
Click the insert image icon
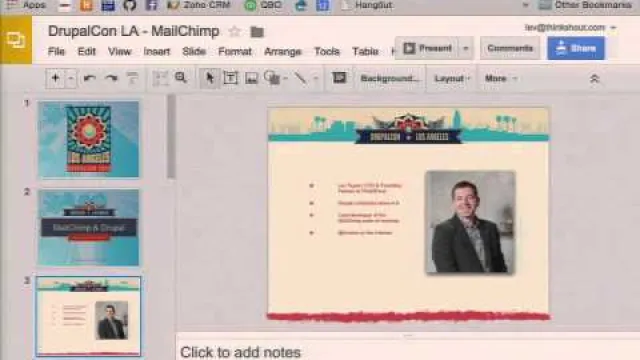(x=251, y=78)
